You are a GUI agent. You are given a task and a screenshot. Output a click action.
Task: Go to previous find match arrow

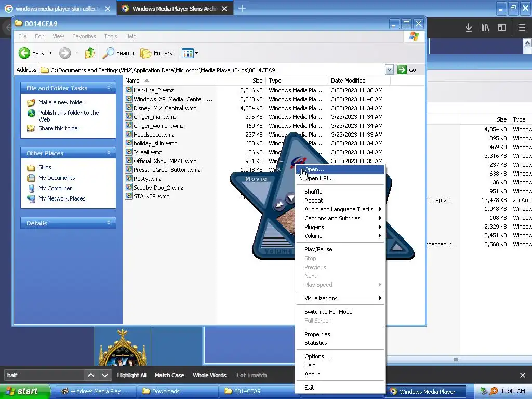(91, 375)
